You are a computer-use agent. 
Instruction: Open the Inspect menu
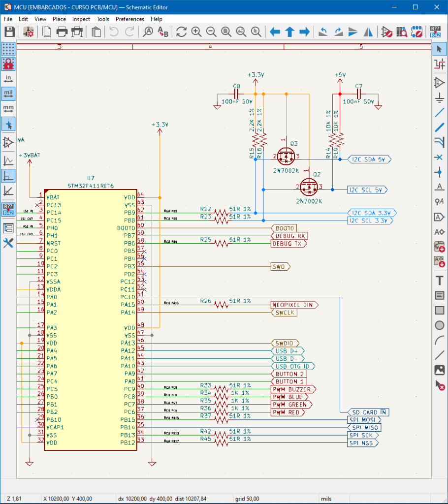tap(81, 19)
